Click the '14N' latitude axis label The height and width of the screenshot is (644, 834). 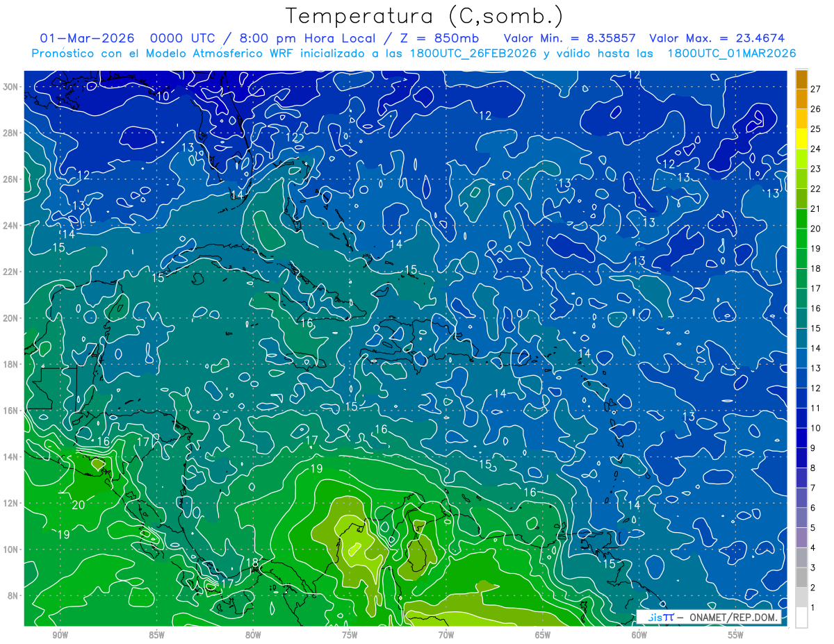pos(12,457)
